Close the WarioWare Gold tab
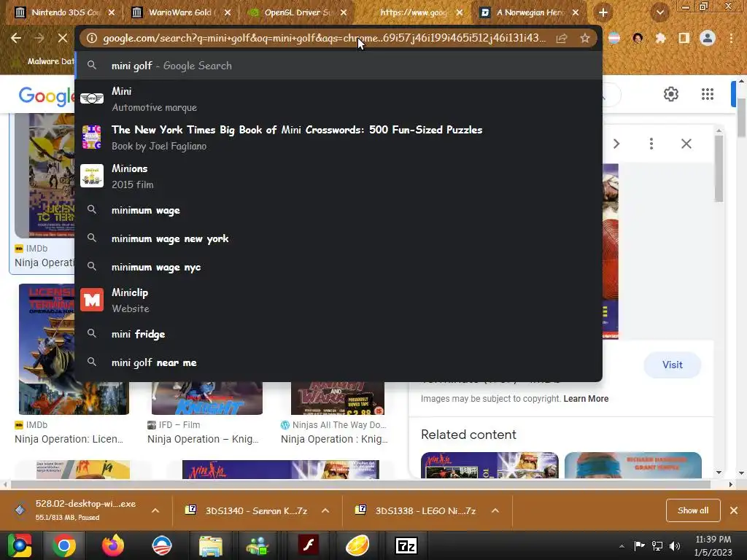The height and width of the screenshot is (560, 747). [228, 12]
